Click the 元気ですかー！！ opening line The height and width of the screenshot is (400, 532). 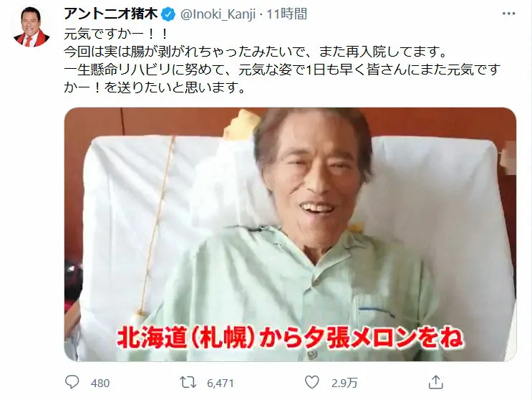(x=117, y=34)
